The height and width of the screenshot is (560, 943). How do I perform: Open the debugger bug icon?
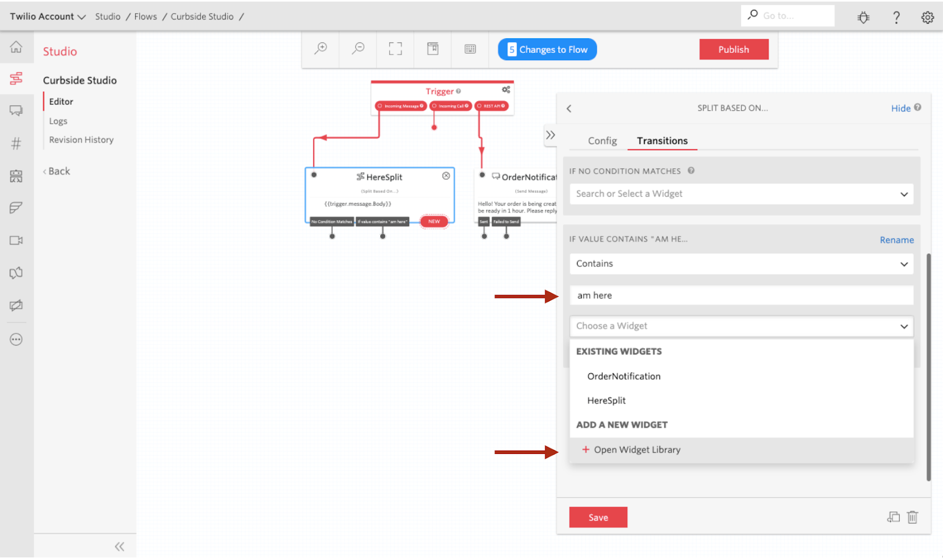[863, 17]
